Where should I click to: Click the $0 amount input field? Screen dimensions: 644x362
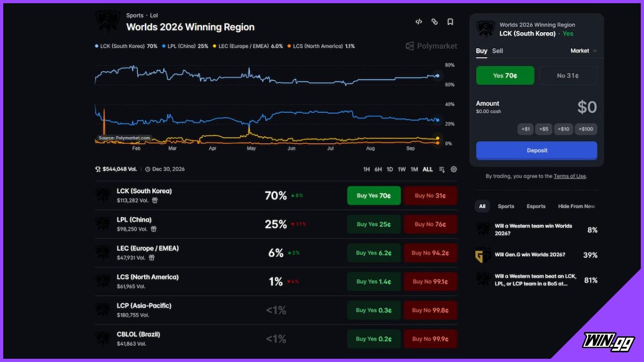click(587, 107)
